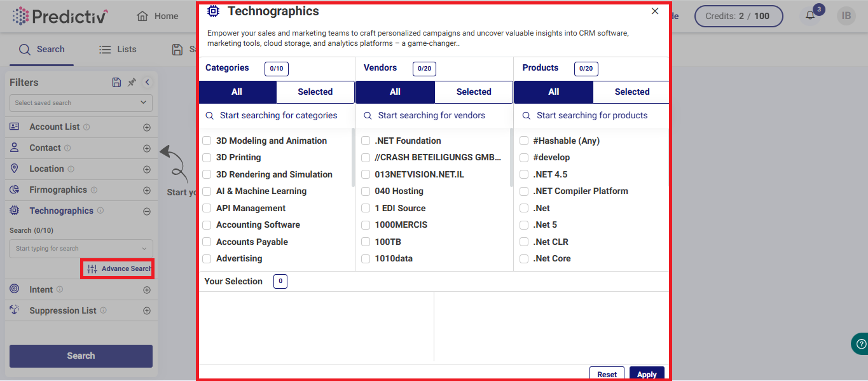Screen dimensions: 868x381
Task: Click the Intent target icon
Action: (x=15, y=289)
